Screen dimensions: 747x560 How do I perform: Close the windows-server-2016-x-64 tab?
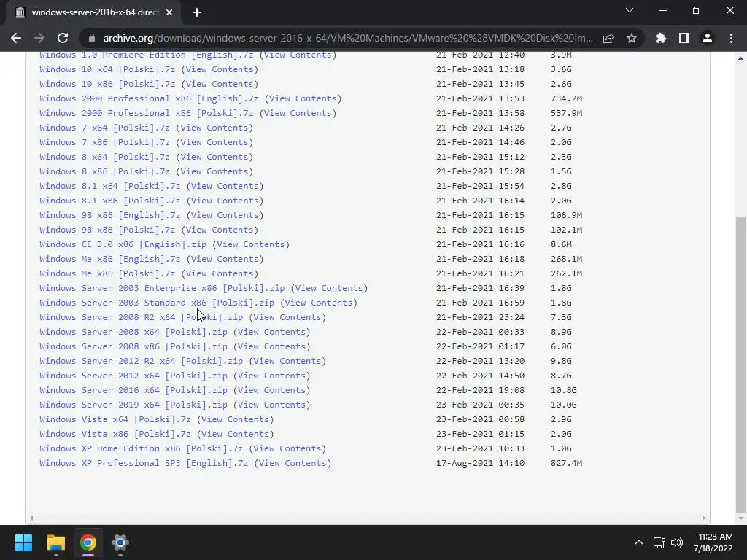169,12
